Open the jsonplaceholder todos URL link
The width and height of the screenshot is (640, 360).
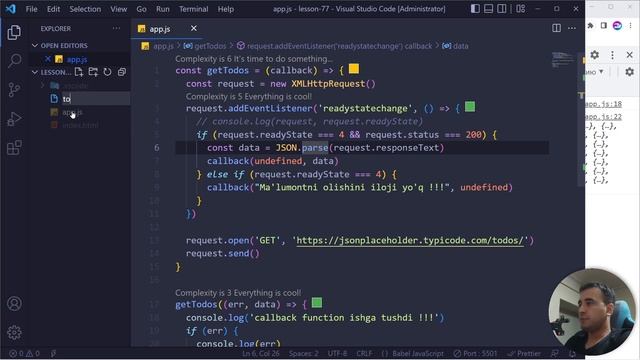tap(410, 240)
